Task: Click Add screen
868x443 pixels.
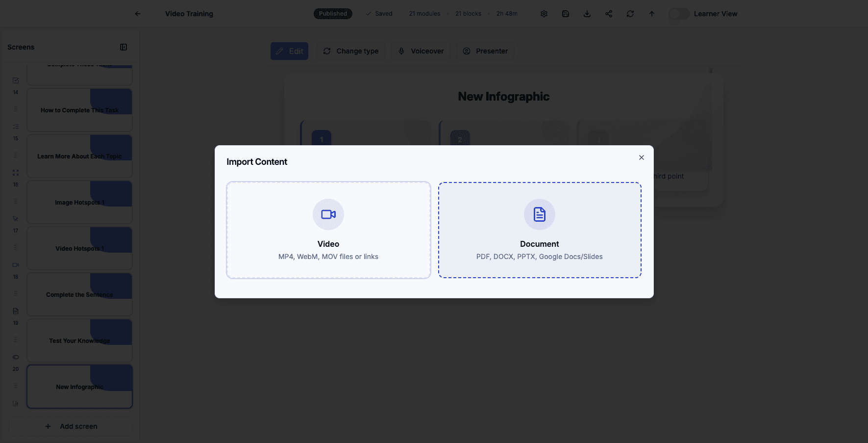Action: tap(70, 426)
